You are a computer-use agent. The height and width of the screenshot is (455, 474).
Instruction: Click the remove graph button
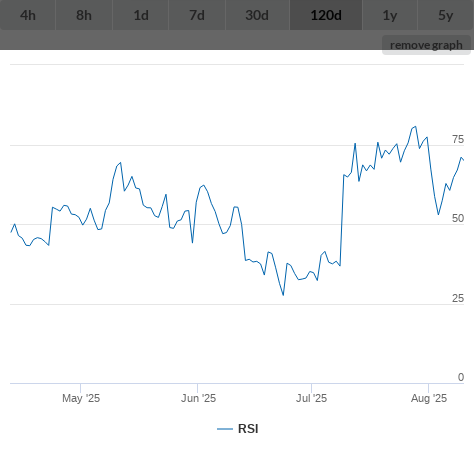pos(426,45)
